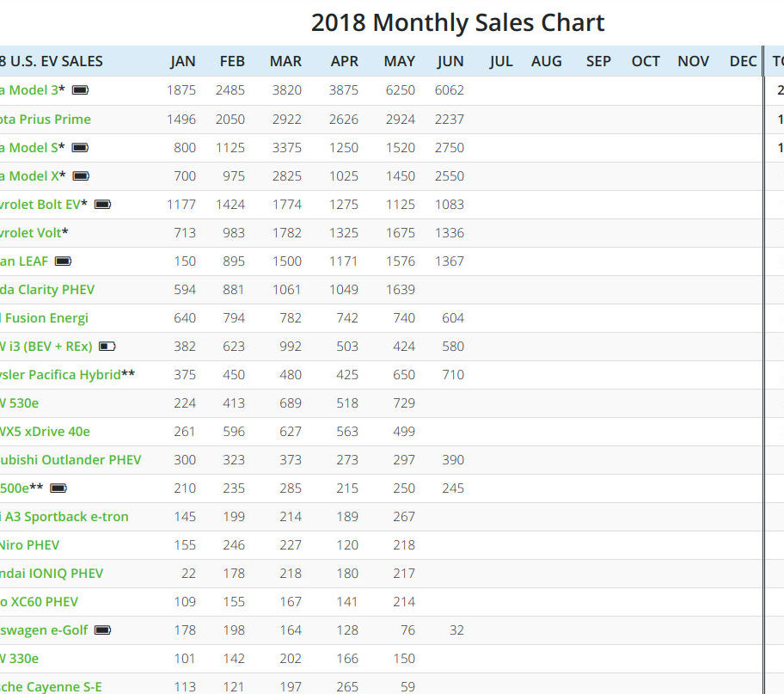
Task: Select the Model S March value 3375
Action: 287,148
